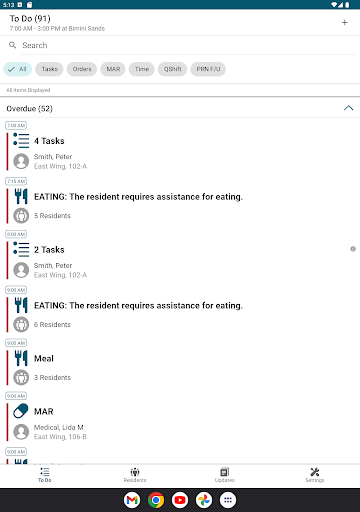This screenshot has width=360, height=512.
Task: Tap Lida M Medical's avatar
Action: [21, 432]
